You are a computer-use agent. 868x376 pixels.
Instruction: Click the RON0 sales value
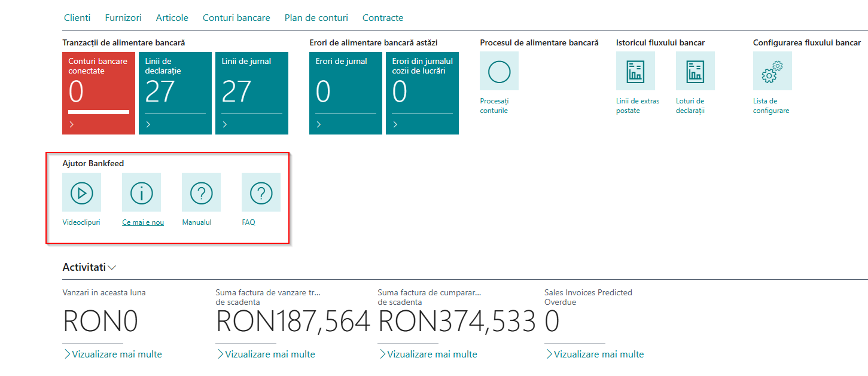(x=100, y=322)
